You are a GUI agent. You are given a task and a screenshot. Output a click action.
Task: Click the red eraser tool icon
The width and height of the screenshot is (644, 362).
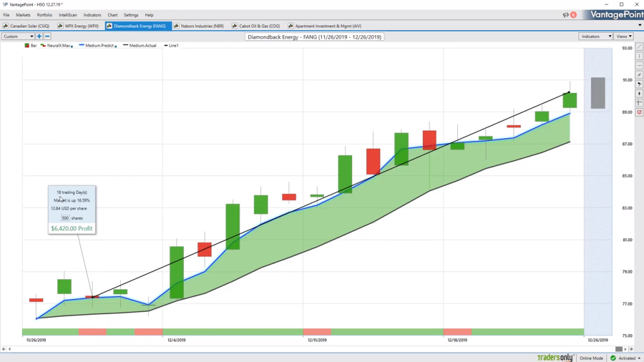[x=639, y=112]
